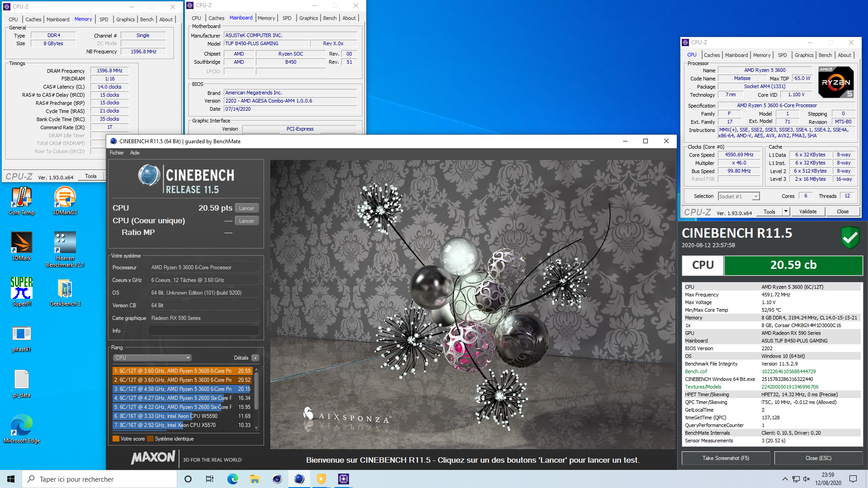
Task: Click the orange Votre score swatch
Action: [116, 439]
